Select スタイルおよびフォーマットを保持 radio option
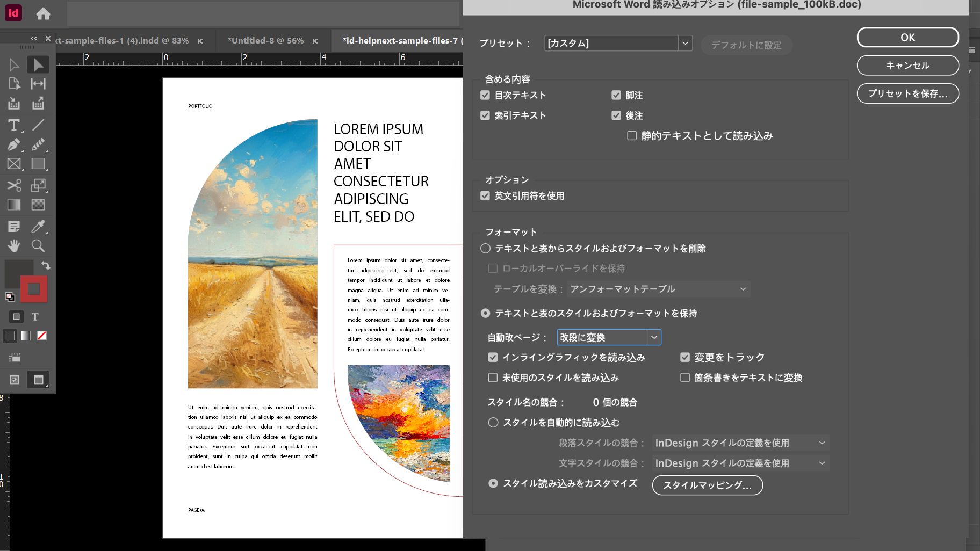The width and height of the screenshot is (980, 551). tap(486, 313)
